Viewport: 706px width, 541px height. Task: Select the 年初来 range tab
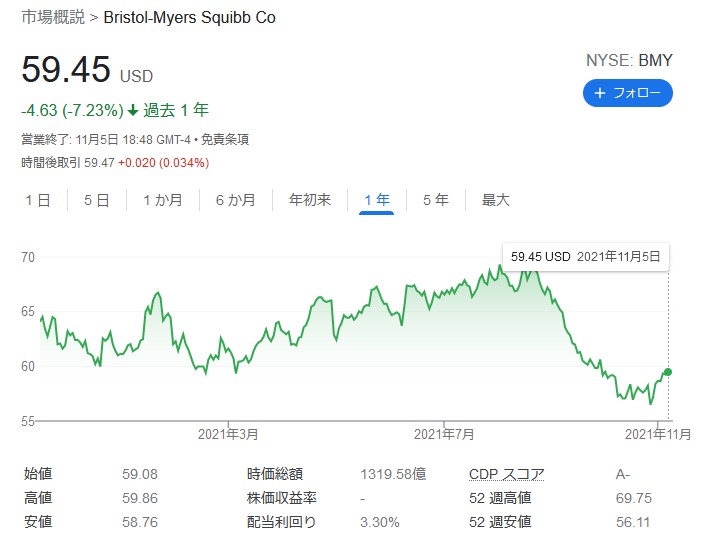[310, 200]
